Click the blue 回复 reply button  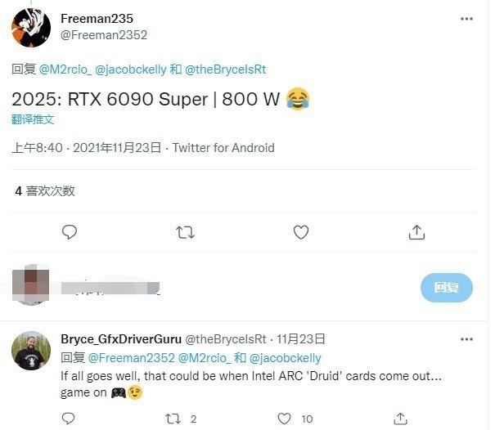447,288
